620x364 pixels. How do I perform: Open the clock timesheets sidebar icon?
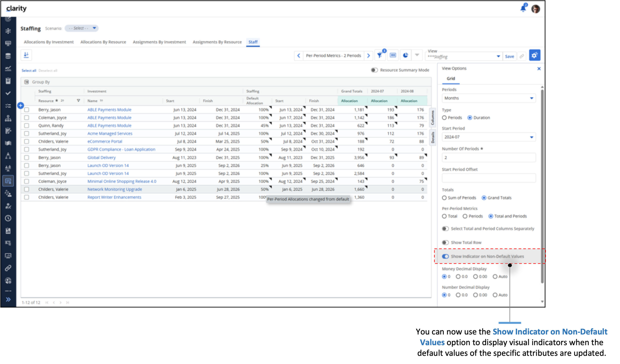click(x=8, y=218)
